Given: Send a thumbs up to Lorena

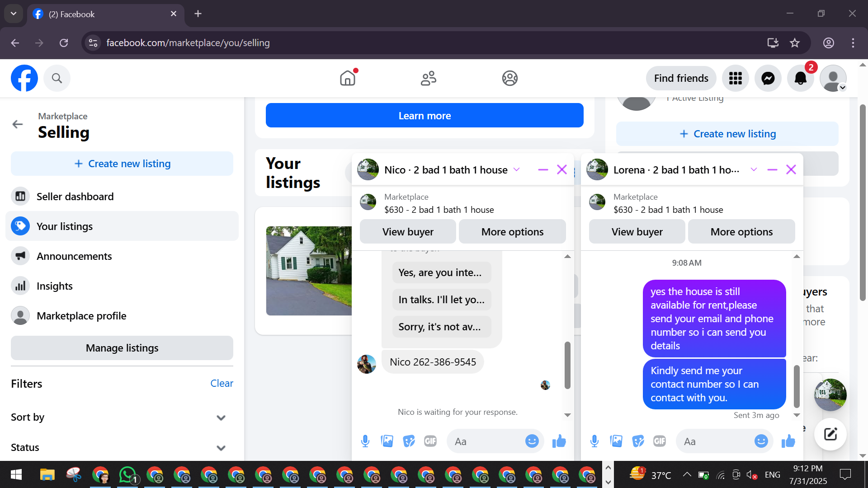Looking at the screenshot, I should 788,441.
